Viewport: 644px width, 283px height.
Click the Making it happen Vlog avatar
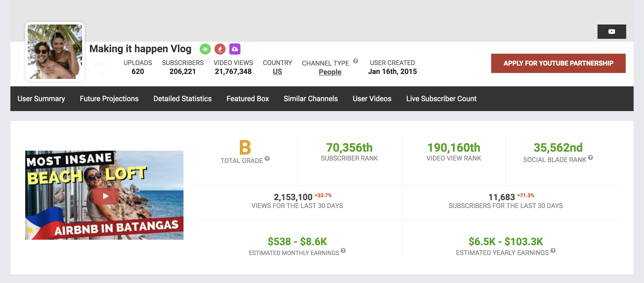pos(55,52)
